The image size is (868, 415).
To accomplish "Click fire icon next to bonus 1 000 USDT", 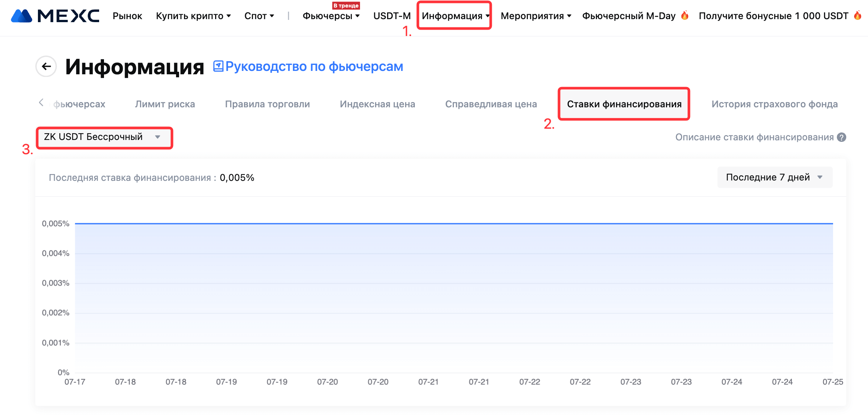I will coord(857,15).
